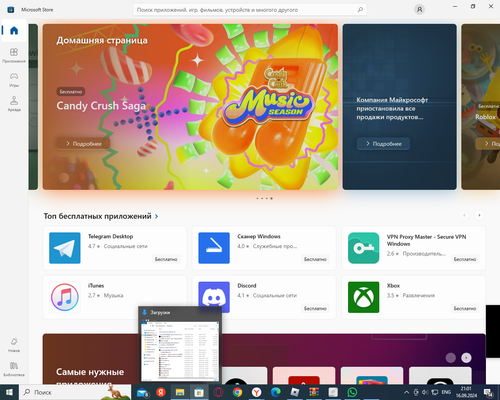Viewport: 500px width, 400px height.
Task: Open VPN Proxy Master app icon
Action: coord(364,248)
